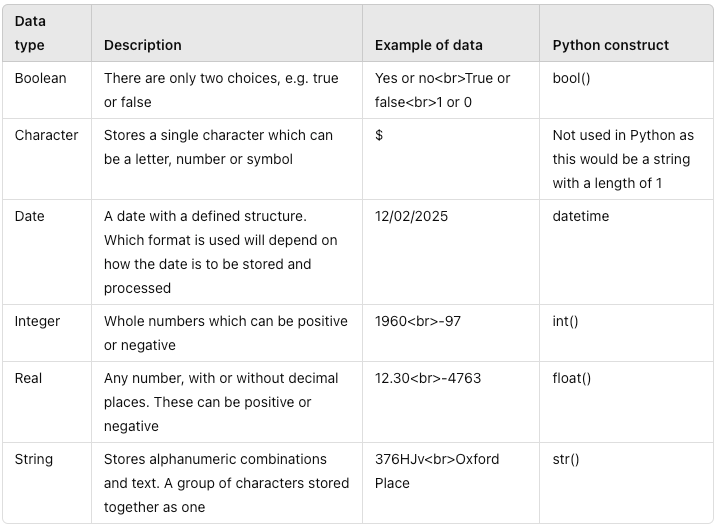Click the 'bool()' Python construct cell
The image size is (717, 526).
[x=571, y=78]
